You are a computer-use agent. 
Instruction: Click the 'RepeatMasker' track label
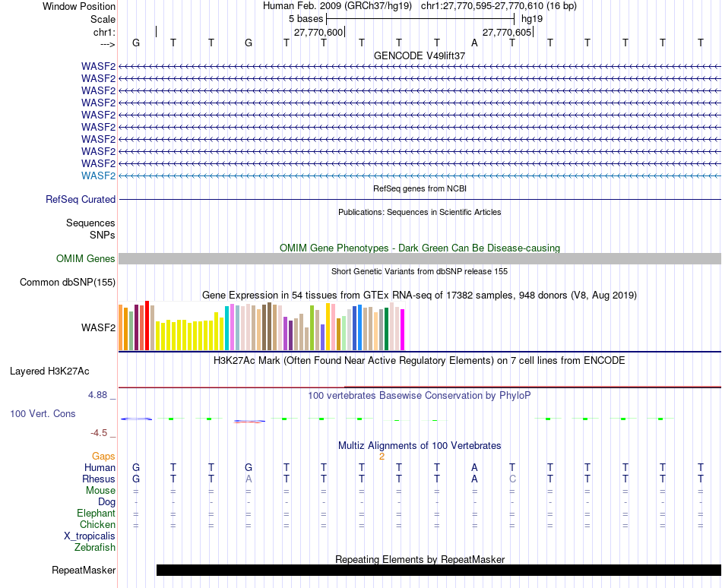[84, 570]
